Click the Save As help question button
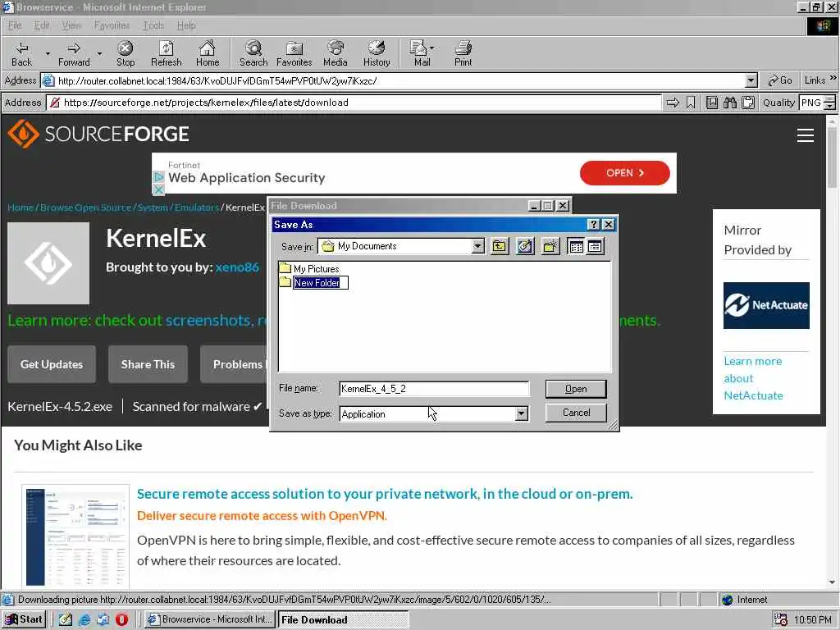Screen dimensions: 840x630 click(594, 225)
